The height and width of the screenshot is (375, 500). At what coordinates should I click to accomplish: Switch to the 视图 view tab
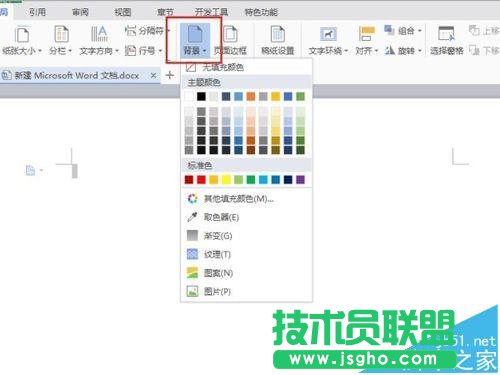click(x=123, y=12)
